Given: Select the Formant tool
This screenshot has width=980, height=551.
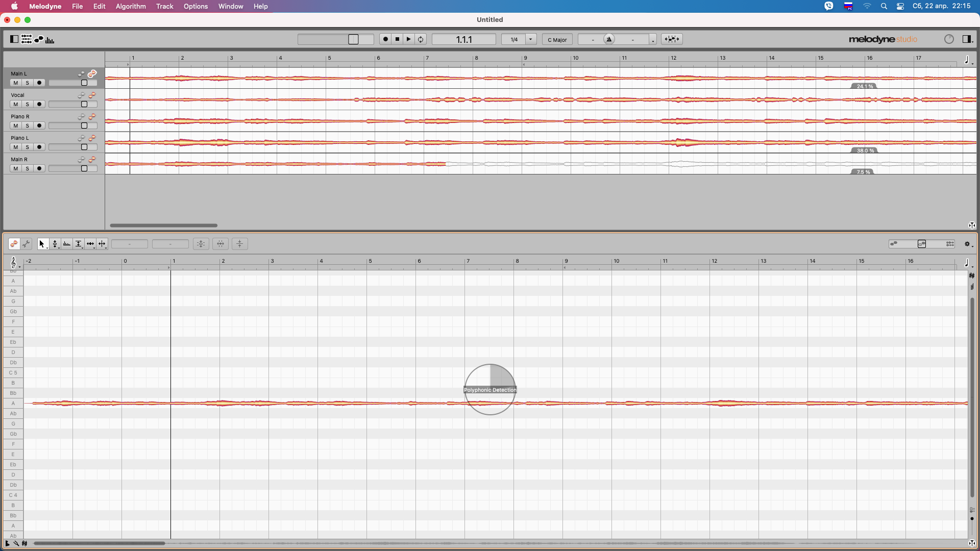Looking at the screenshot, I should coord(66,244).
